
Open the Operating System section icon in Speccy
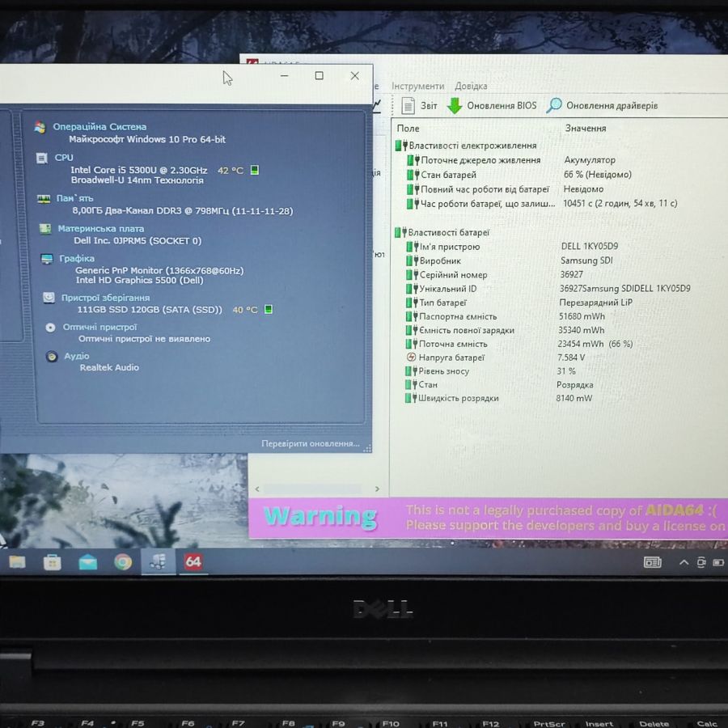point(40,127)
